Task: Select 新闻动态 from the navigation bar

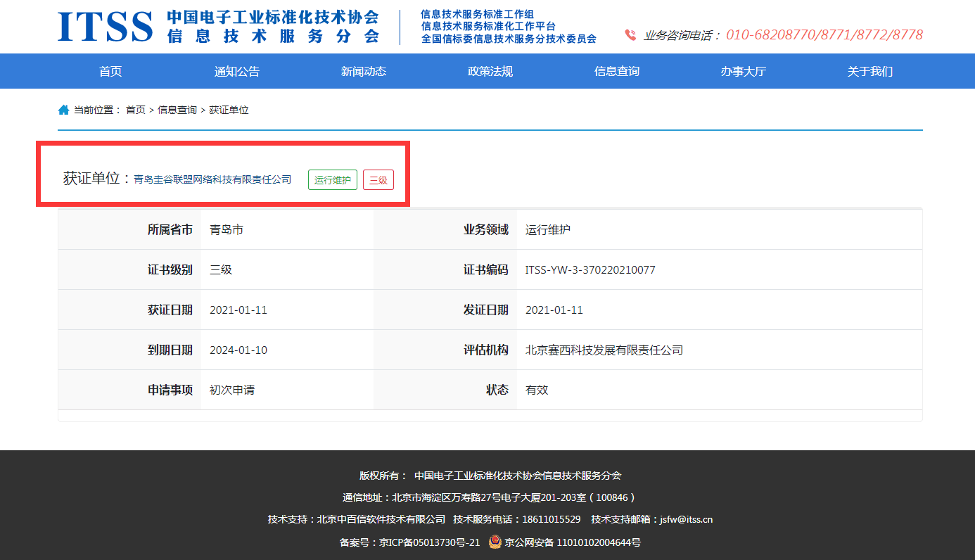Action: 363,70
